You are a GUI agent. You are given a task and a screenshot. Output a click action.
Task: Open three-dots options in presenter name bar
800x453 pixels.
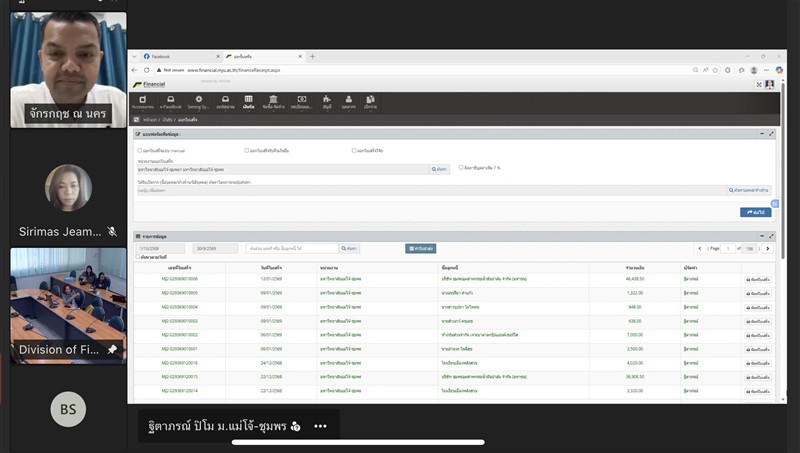point(320,426)
